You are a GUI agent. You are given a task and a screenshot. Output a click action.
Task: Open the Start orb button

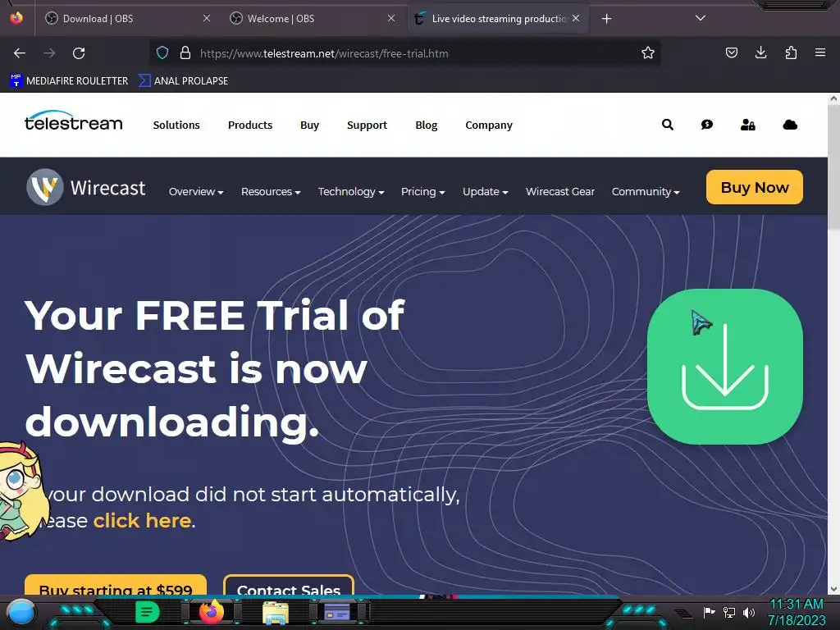point(21,612)
